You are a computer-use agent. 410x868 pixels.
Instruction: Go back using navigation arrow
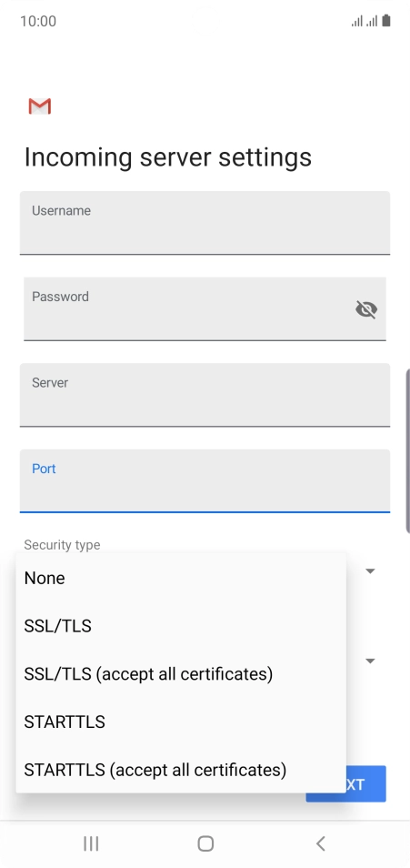[320, 843]
